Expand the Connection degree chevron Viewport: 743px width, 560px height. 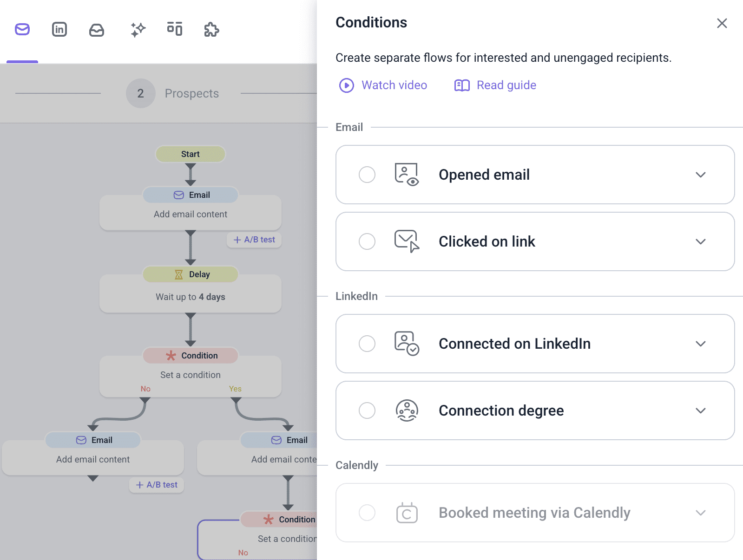[x=700, y=410]
